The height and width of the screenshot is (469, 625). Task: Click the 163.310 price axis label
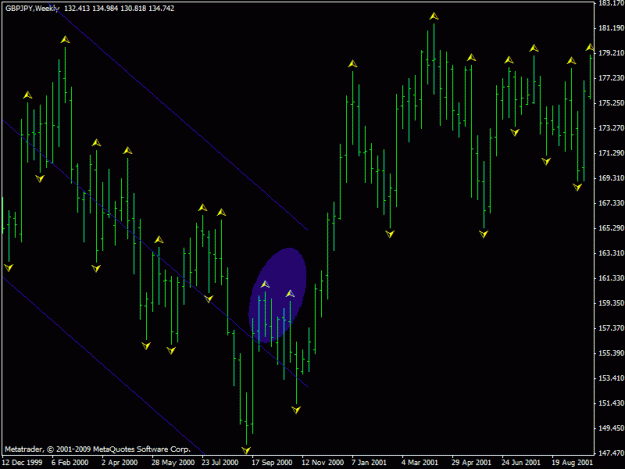click(611, 253)
